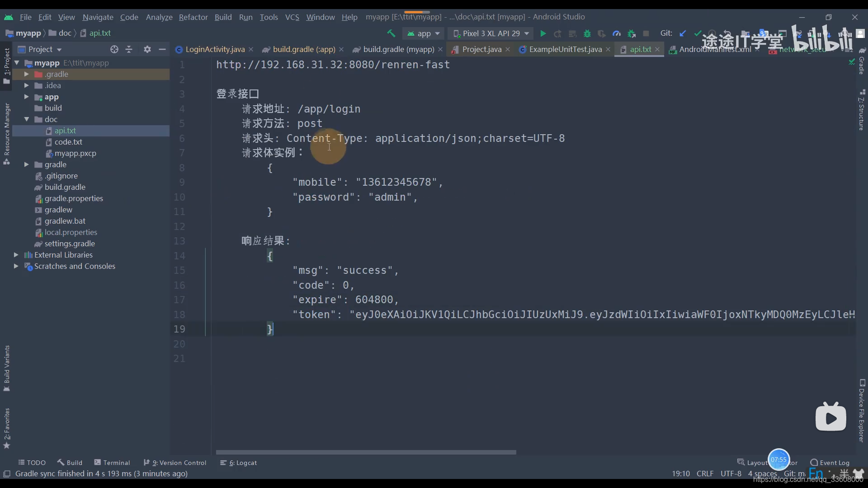Viewport: 868px width, 488px height.
Task: Toggle tool window bars icon bottom-left
Action: (7, 474)
